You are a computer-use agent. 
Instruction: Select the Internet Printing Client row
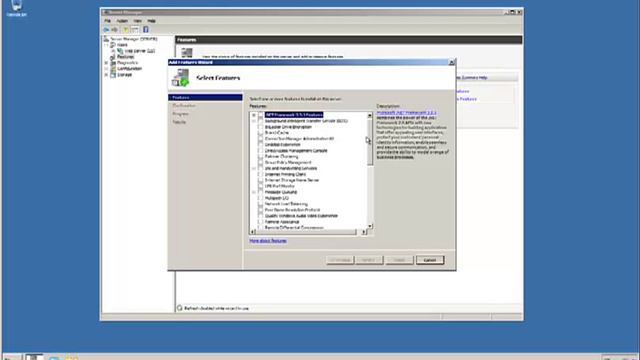(285, 174)
